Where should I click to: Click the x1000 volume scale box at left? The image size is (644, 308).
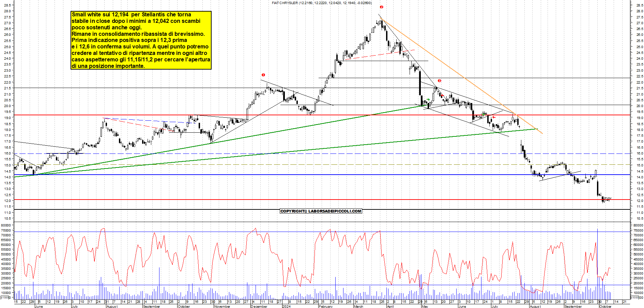[5, 297]
